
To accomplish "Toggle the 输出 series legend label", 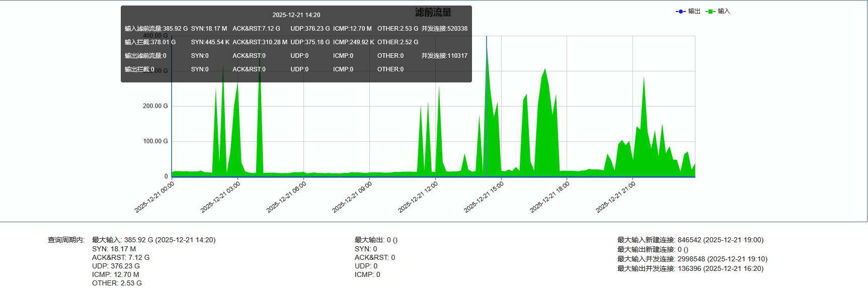I will [x=694, y=11].
